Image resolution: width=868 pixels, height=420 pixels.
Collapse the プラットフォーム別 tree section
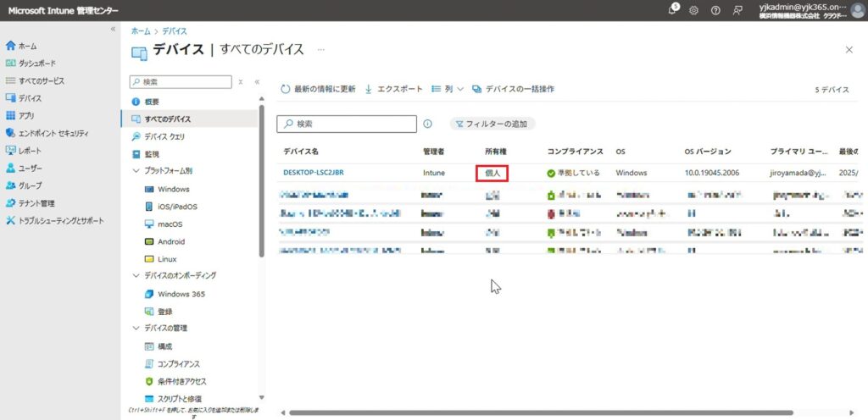coord(136,171)
